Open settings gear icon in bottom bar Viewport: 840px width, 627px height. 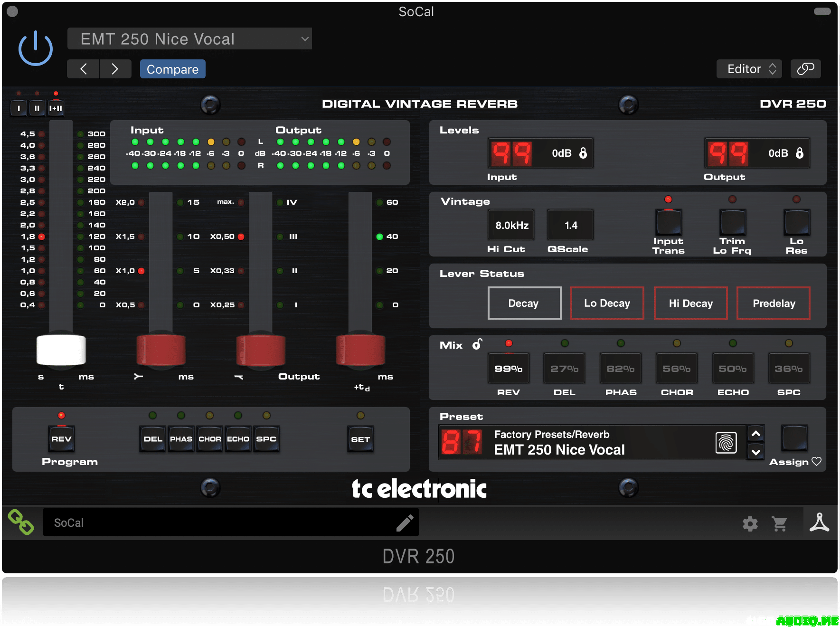point(750,524)
